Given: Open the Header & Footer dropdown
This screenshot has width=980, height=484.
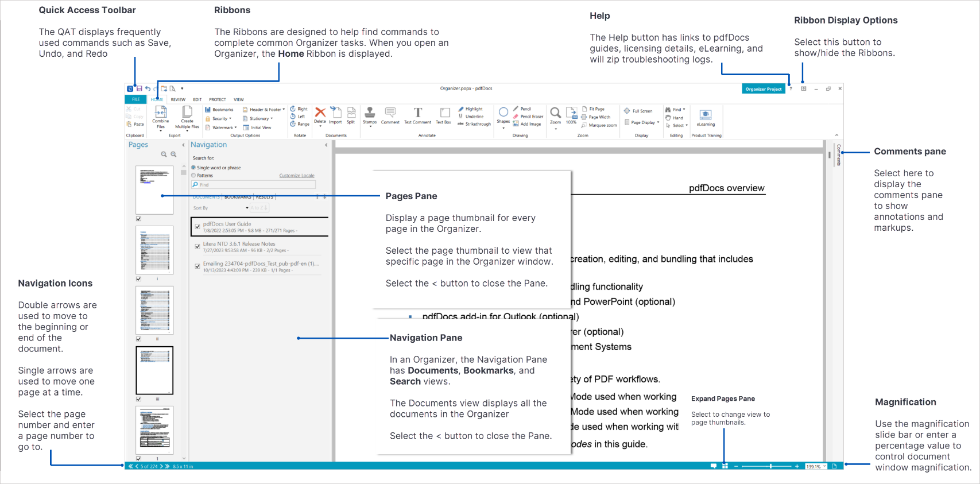Looking at the screenshot, I should (x=264, y=110).
